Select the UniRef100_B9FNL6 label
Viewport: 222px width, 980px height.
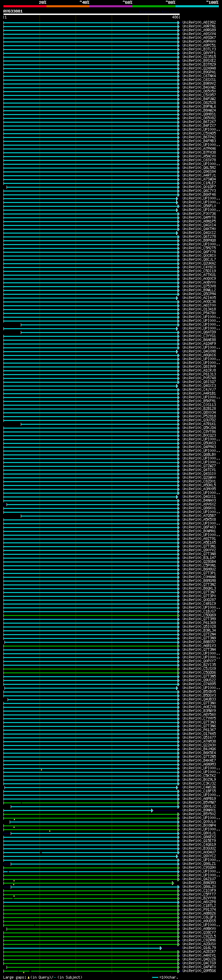[199, 106]
